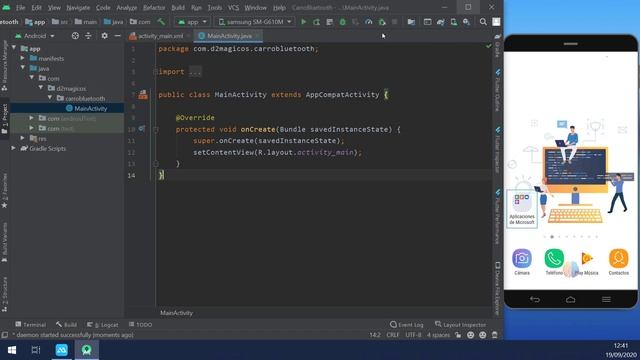640x360 pixels.
Task: Click the Attach Debugger to Android Process icon
Action: click(x=382, y=22)
